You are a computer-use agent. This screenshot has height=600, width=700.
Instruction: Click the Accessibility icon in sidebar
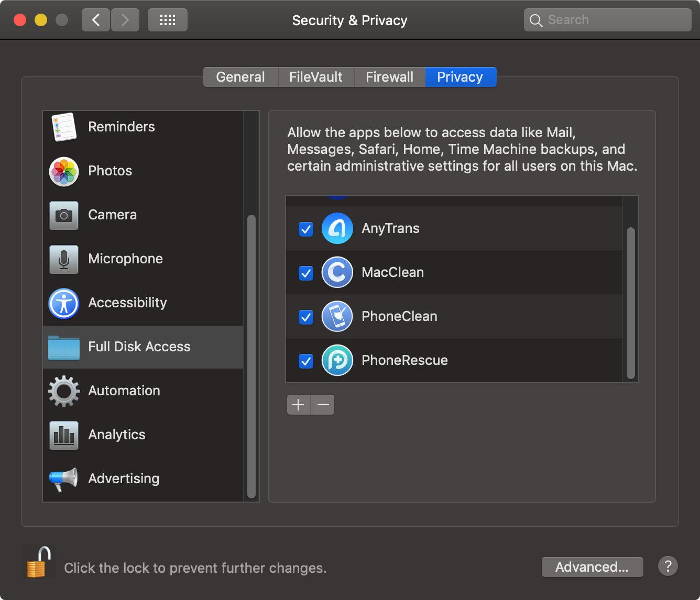pyautogui.click(x=64, y=303)
